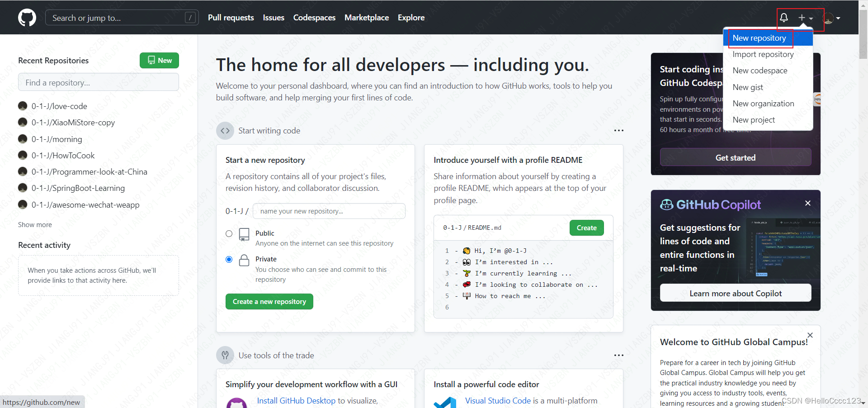Viewport: 868px width, 408px height.
Task: Dismiss the GitHub Global Campus card
Action: (810, 335)
